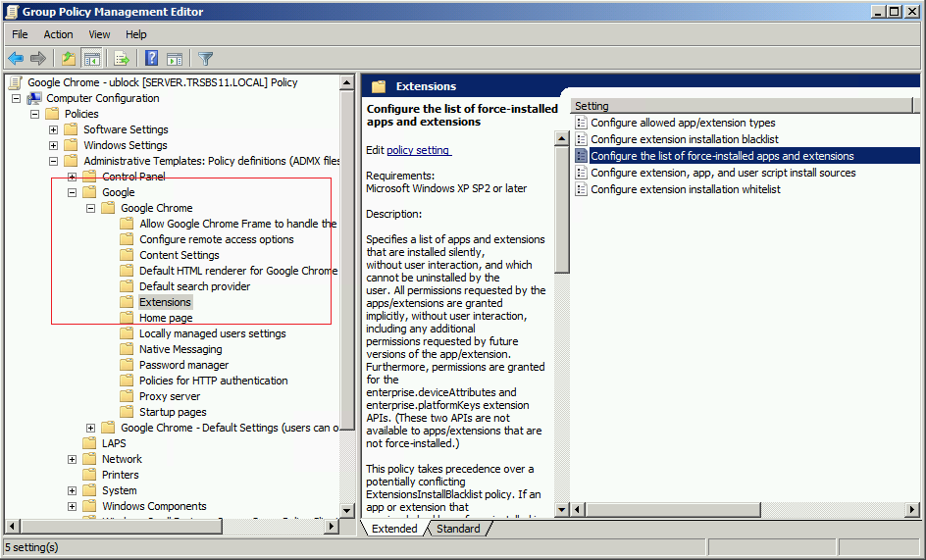Click the description pane scroll down arrow
Image resolution: width=926 pixels, height=560 pixels.
(562, 510)
